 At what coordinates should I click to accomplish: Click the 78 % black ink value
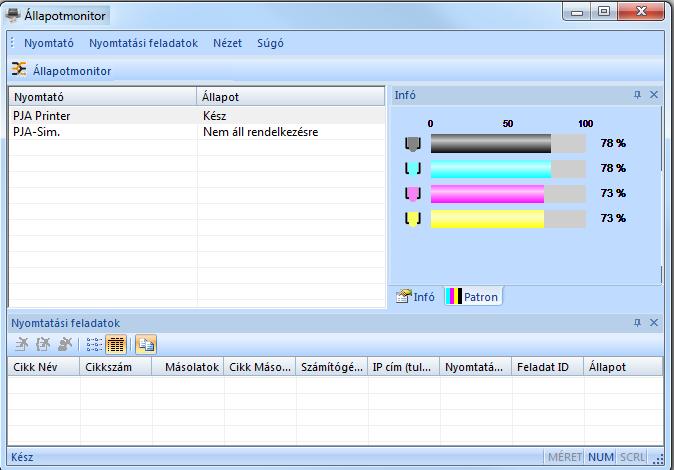click(613, 143)
